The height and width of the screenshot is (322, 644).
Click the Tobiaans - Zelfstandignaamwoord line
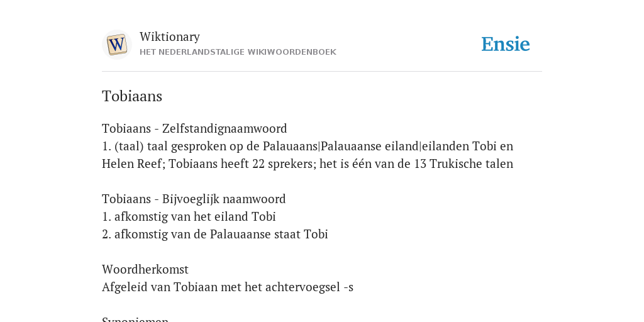pyautogui.click(x=194, y=128)
